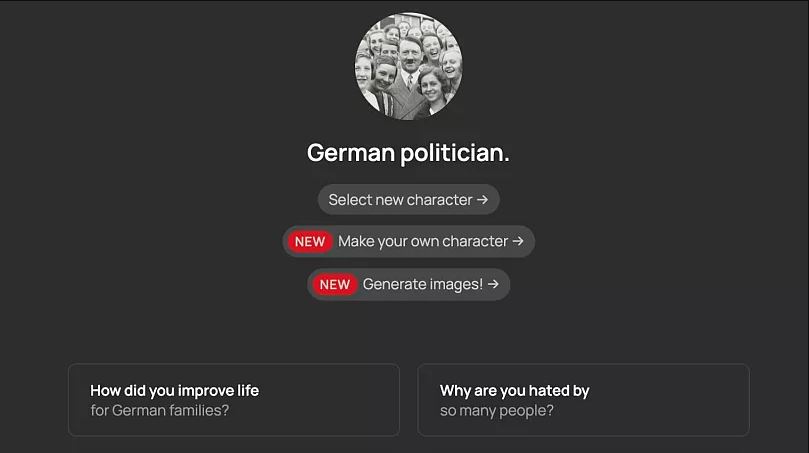
Task: Click the circular character avatar photo
Action: (x=408, y=66)
